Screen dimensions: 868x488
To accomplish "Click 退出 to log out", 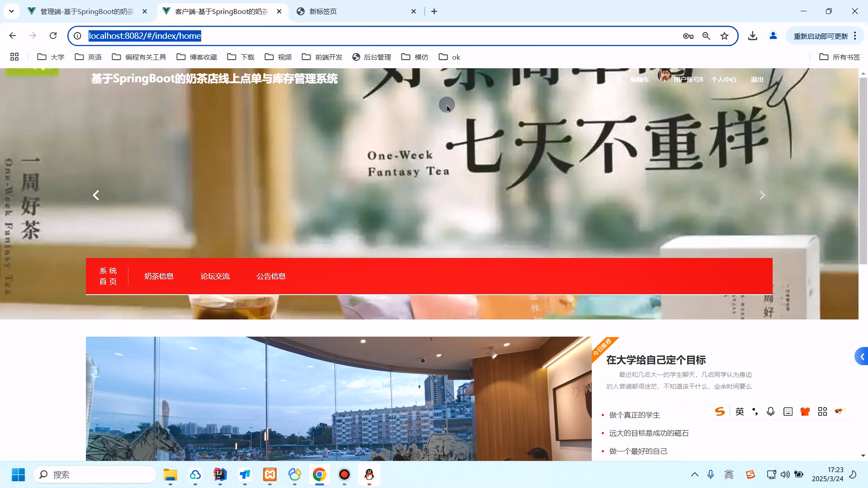I will pos(756,79).
